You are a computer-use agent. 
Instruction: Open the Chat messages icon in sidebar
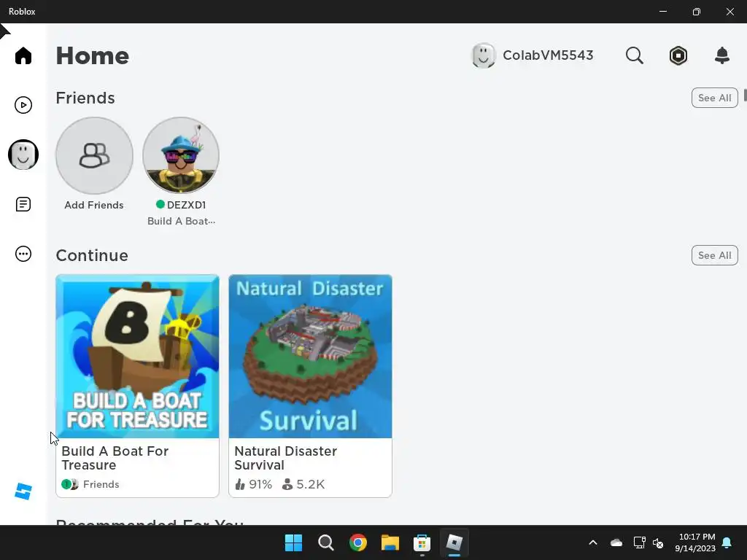click(x=23, y=204)
